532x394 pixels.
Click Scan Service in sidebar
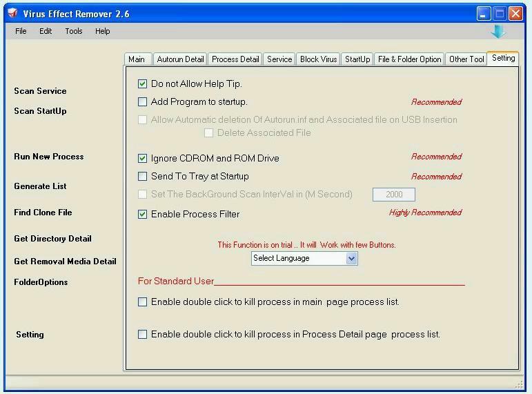tap(40, 91)
